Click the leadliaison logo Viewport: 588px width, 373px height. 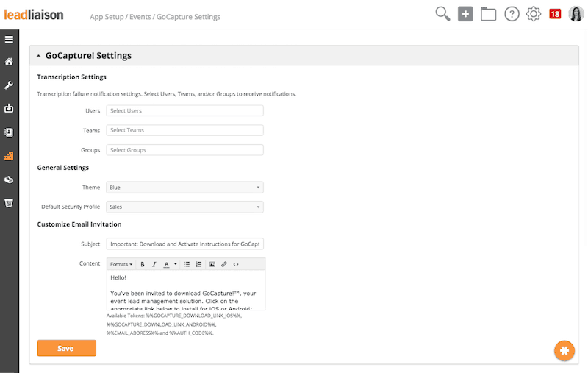tap(33, 15)
